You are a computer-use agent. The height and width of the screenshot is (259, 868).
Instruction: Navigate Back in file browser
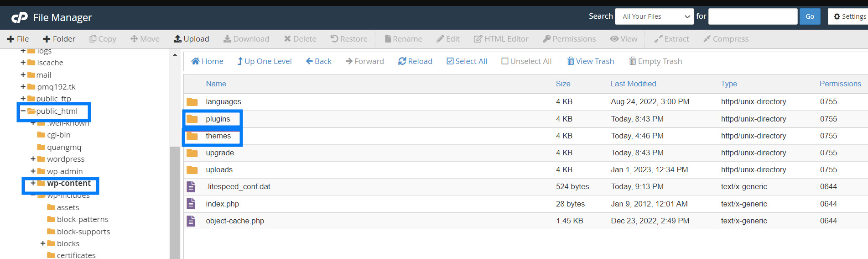[x=319, y=61]
